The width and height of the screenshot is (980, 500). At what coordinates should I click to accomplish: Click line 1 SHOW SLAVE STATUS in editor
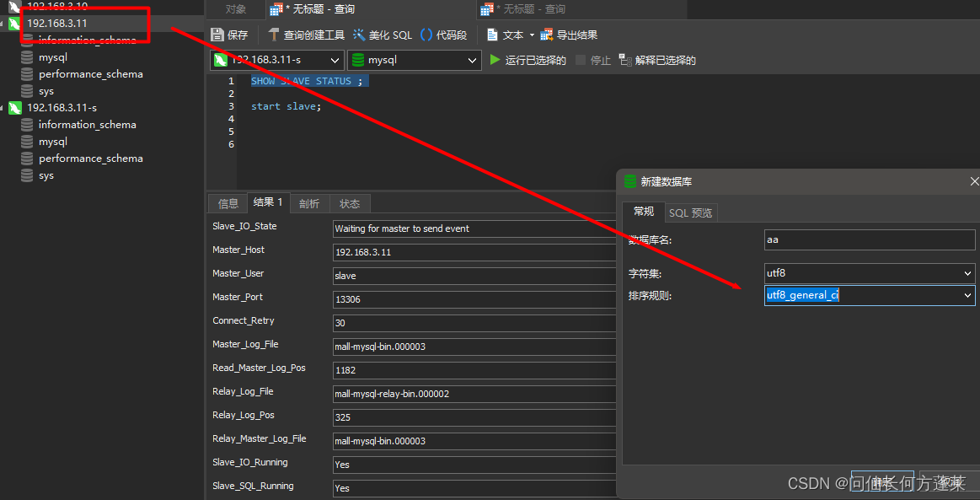[306, 81]
